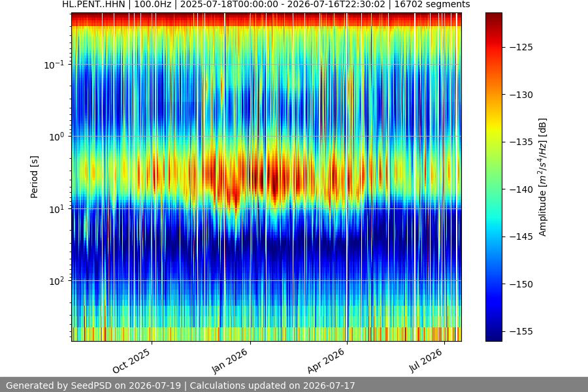Image resolution: width=588 pixels, height=392 pixels.
Task: Click the colorbar '−150' tick label
Action: [521, 284]
